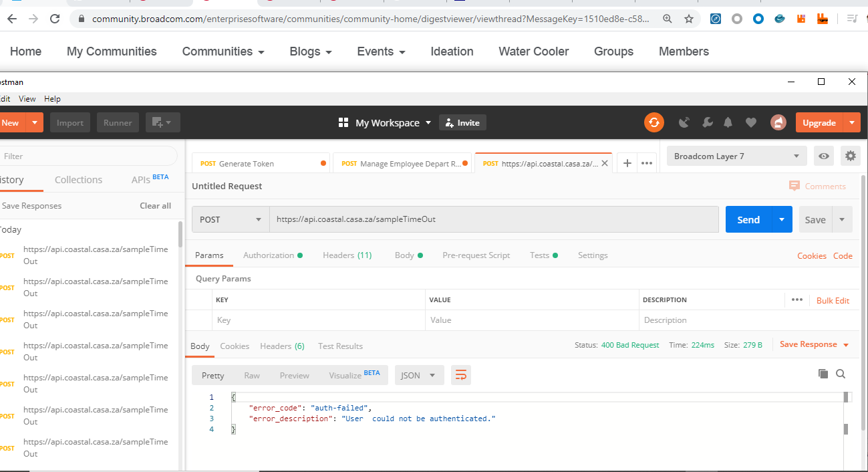Open environment quick look eye icon

click(x=823, y=156)
